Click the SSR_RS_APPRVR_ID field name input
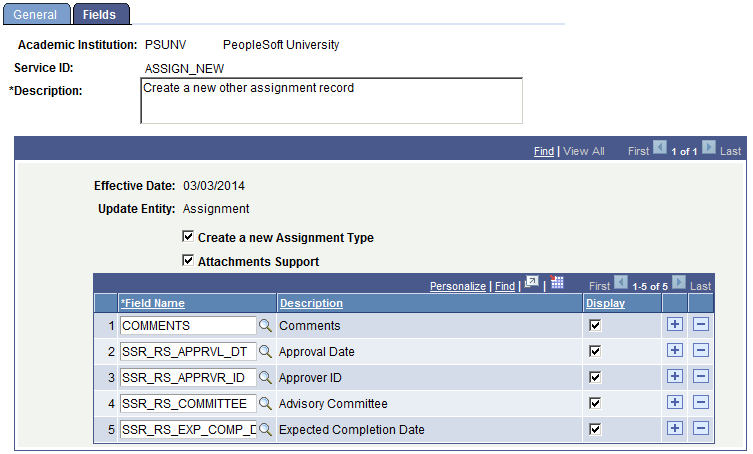 coord(188,378)
